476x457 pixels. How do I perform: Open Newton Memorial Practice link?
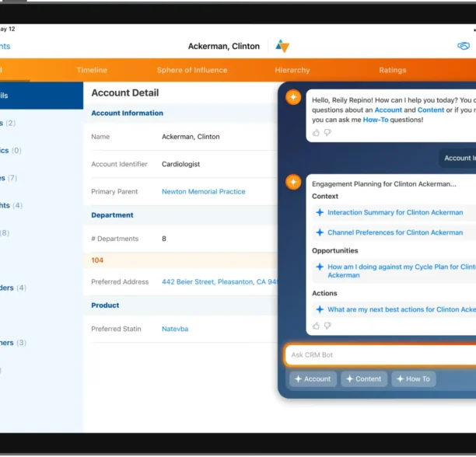click(204, 192)
